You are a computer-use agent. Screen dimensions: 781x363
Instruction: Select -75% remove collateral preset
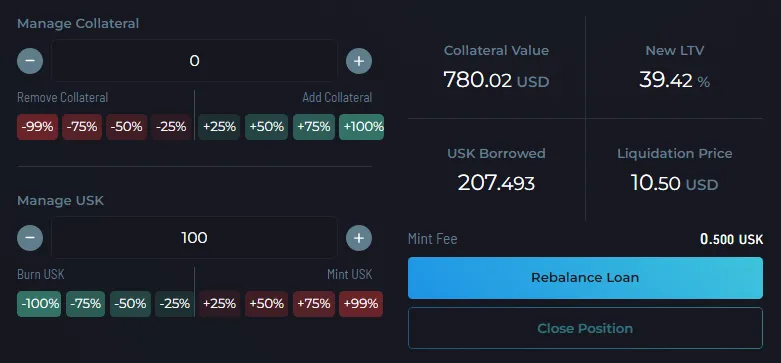pyautogui.click(x=82, y=127)
